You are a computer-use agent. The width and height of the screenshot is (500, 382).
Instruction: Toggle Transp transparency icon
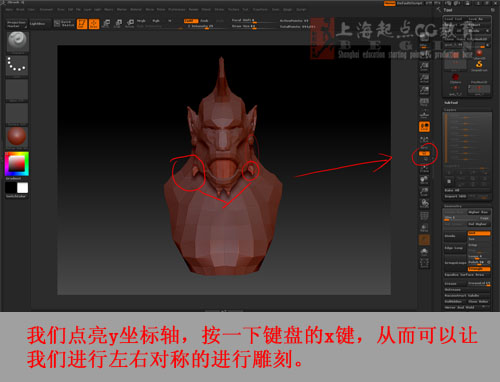(424, 228)
